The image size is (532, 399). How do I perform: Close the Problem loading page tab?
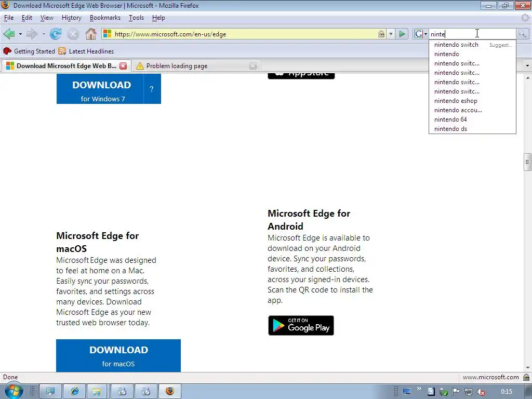click(x=253, y=66)
